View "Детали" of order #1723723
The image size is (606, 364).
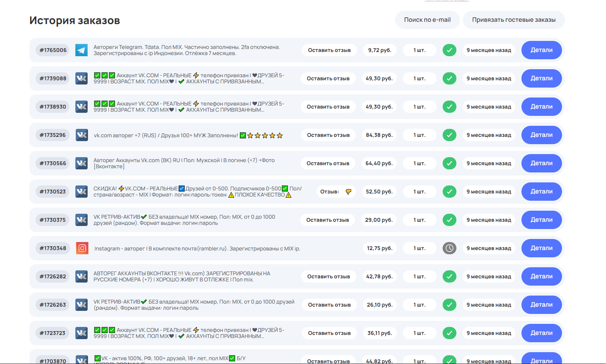pos(541,333)
